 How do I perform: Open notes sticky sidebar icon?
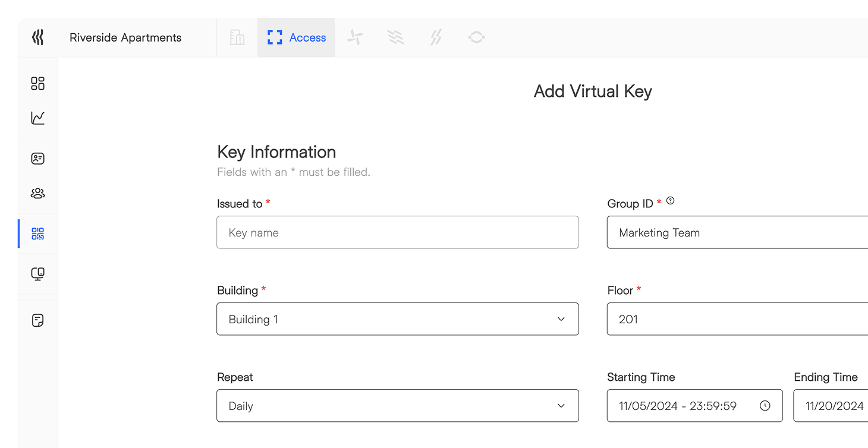37,320
